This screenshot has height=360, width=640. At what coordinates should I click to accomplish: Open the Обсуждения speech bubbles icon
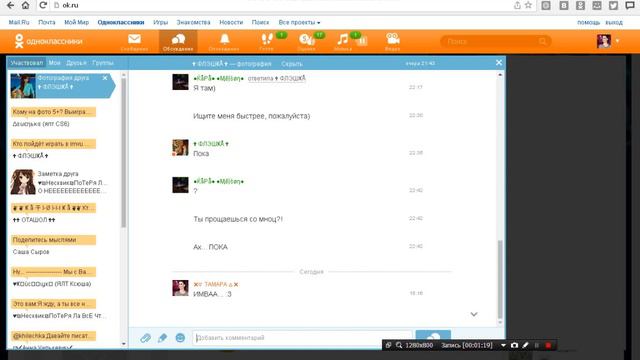click(x=178, y=40)
